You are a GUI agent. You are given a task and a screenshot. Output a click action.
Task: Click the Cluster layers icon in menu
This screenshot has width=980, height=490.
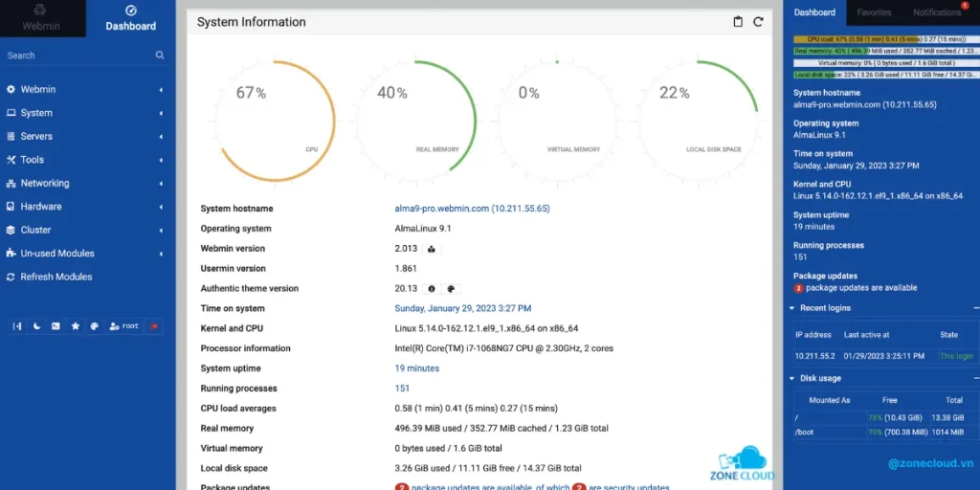pyautogui.click(x=11, y=230)
